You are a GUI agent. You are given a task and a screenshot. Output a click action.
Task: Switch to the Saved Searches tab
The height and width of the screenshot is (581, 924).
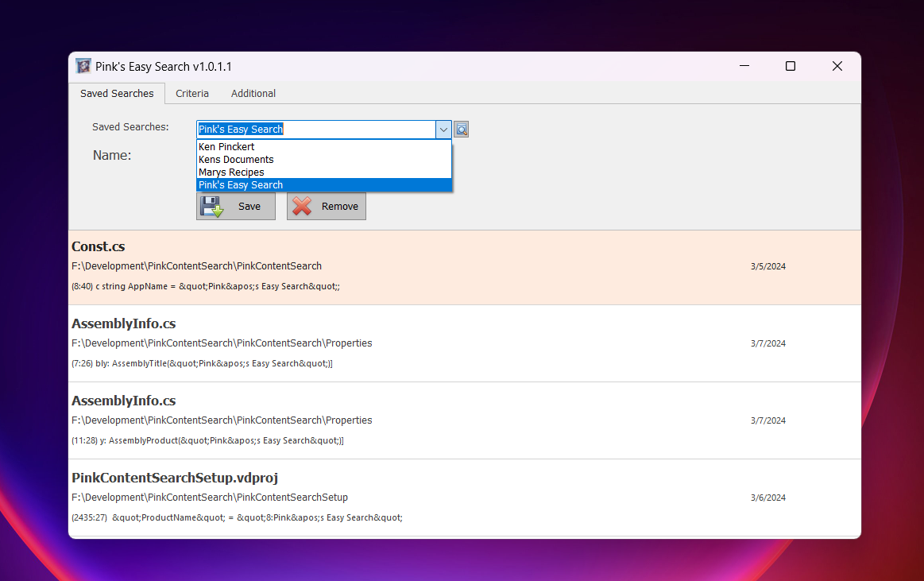[x=117, y=93]
